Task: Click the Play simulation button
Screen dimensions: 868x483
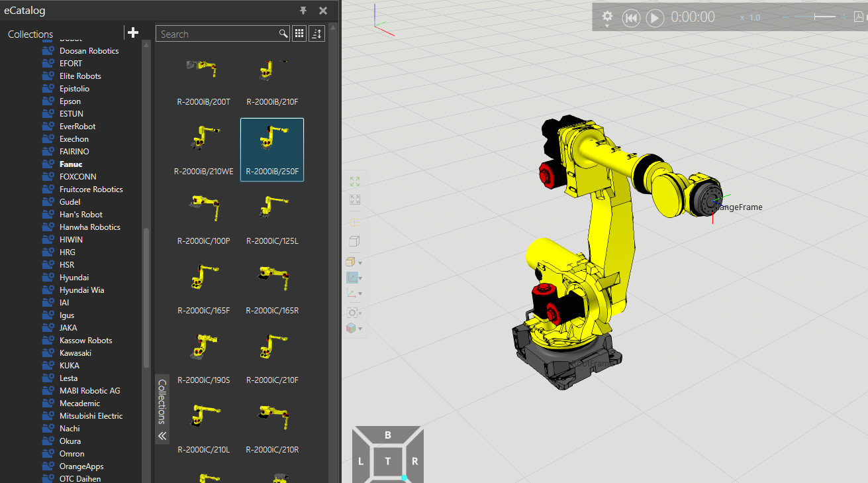Action: point(655,18)
